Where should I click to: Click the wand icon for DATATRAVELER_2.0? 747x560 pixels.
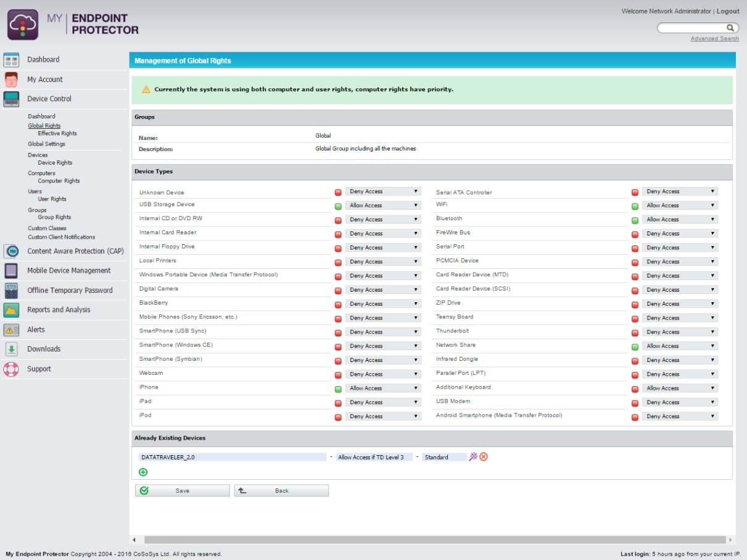point(473,456)
